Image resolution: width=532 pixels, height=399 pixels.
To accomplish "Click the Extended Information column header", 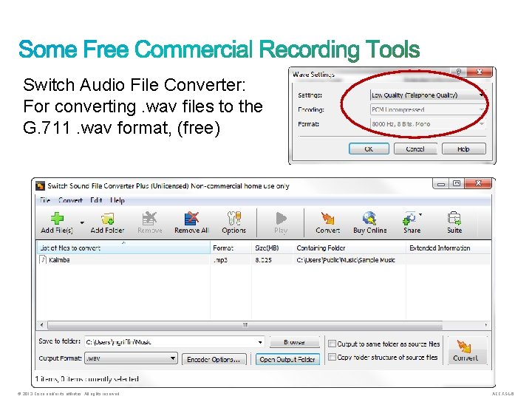I will tap(449, 248).
